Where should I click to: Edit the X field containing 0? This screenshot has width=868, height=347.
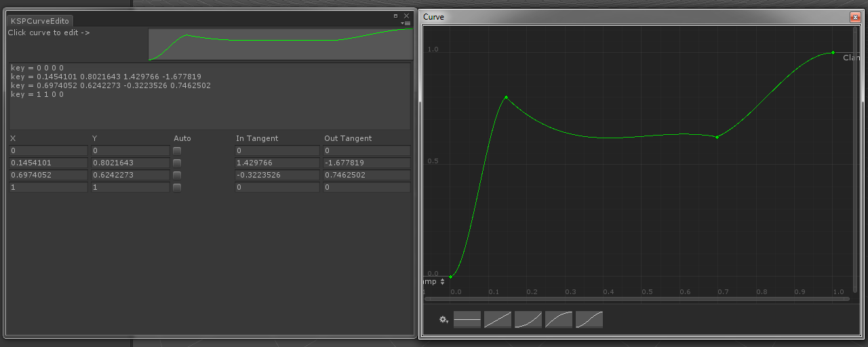click(48, 150)
